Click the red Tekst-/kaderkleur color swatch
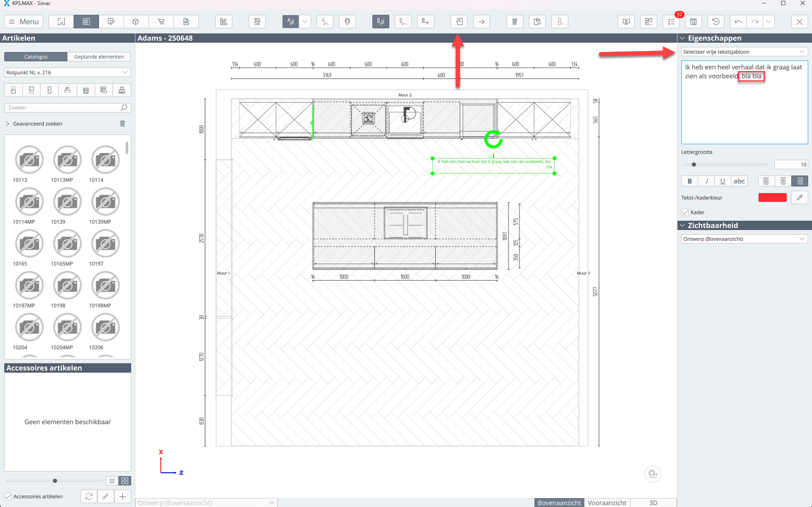 coord(772,197)
